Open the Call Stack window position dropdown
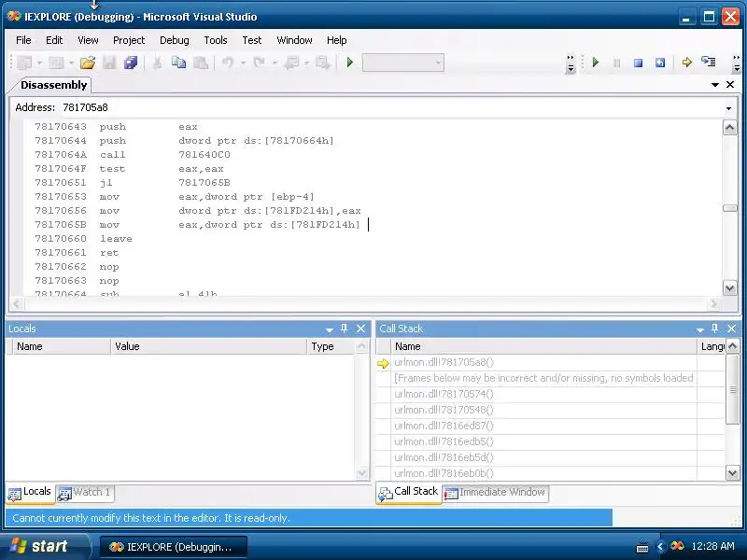Screen dimensions: 747x560 pyautogui.click(x=699, y=329)
